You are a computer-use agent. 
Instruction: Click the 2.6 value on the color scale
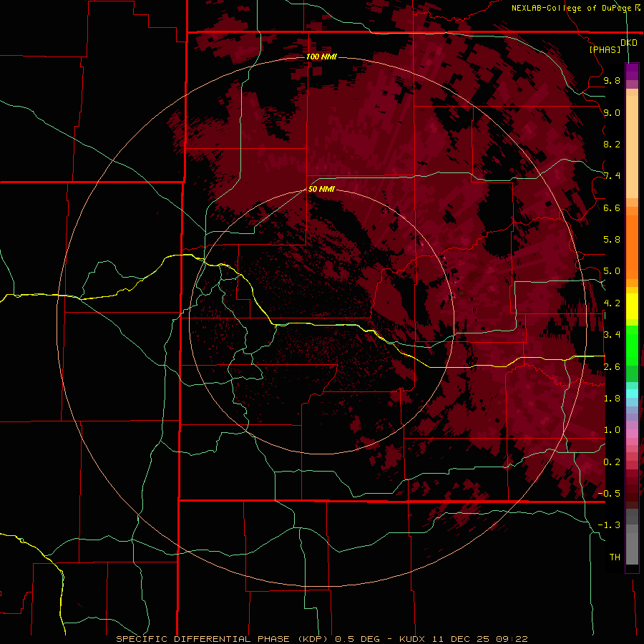point(612,367)
